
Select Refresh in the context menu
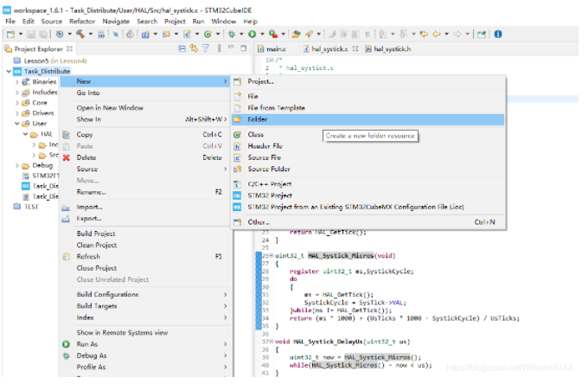(x=144, y=257)
